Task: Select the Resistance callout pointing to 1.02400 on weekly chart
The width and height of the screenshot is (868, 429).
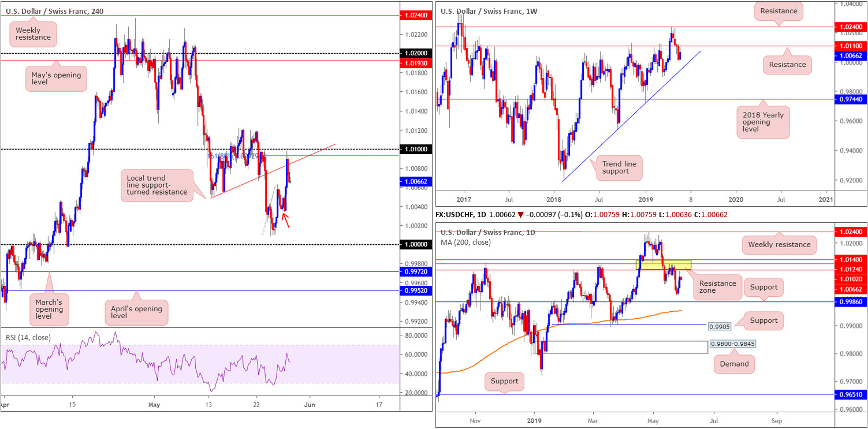Action: 778,10
